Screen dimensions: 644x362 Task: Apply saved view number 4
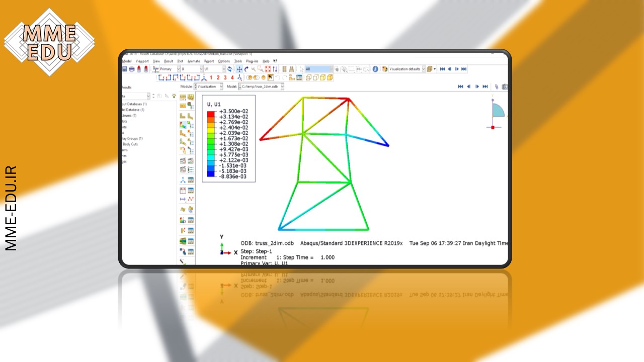(x=232, y=78)
